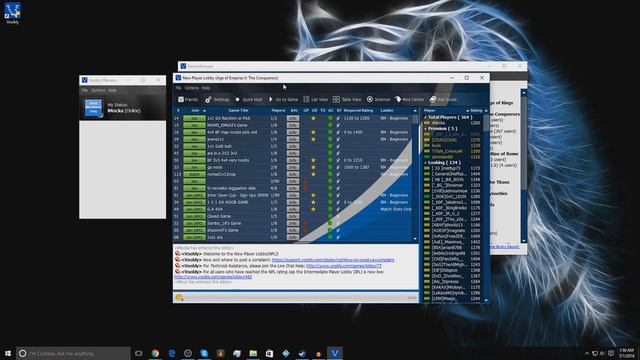
Task: Open the support complaint link in chat
Action: (333, 260)
